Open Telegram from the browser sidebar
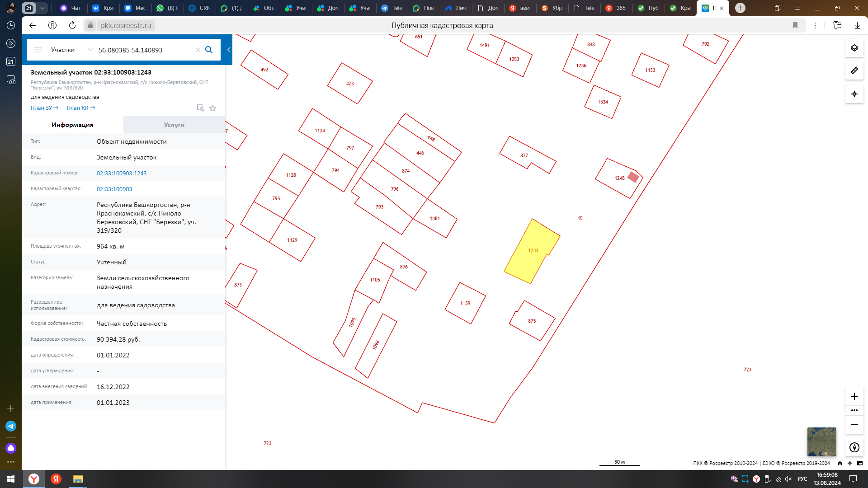The image size is (868, 488). tap(11, 426)
